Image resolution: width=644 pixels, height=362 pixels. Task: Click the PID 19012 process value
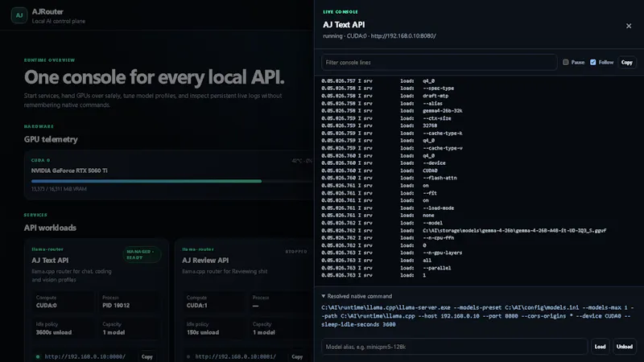click(x=116, y=306)
